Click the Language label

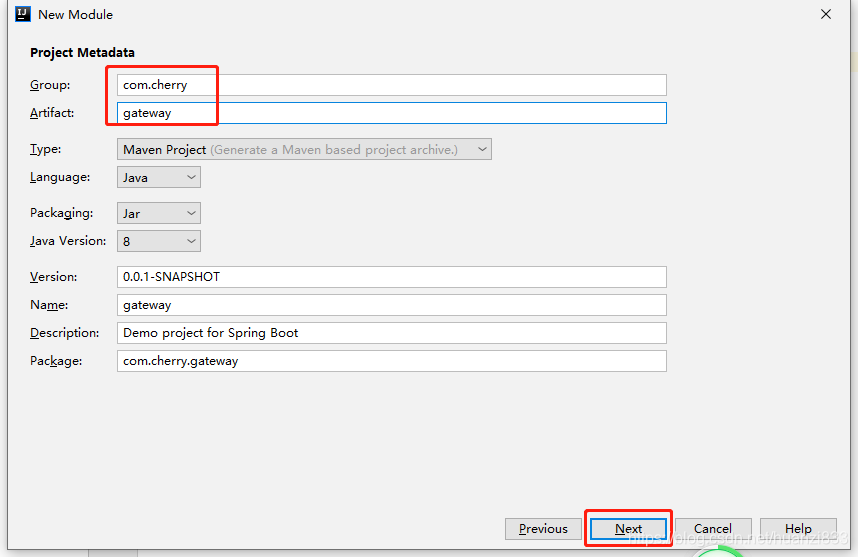click(60, 177)
